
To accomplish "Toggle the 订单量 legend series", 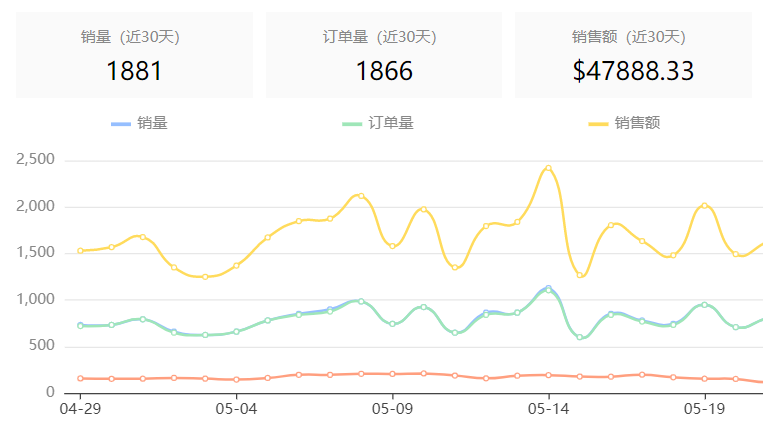I will coord(378,123).
